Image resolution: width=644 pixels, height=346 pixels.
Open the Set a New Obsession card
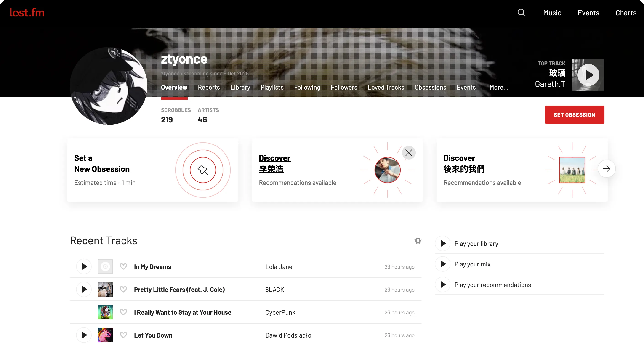(153, 170)
